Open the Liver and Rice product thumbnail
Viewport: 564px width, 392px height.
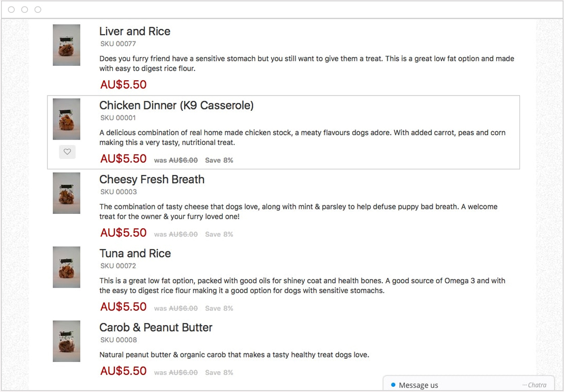67,45
